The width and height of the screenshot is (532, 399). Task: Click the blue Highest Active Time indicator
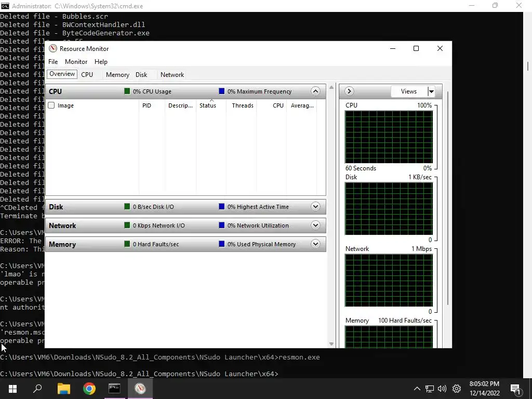click(x=221, y=207)
